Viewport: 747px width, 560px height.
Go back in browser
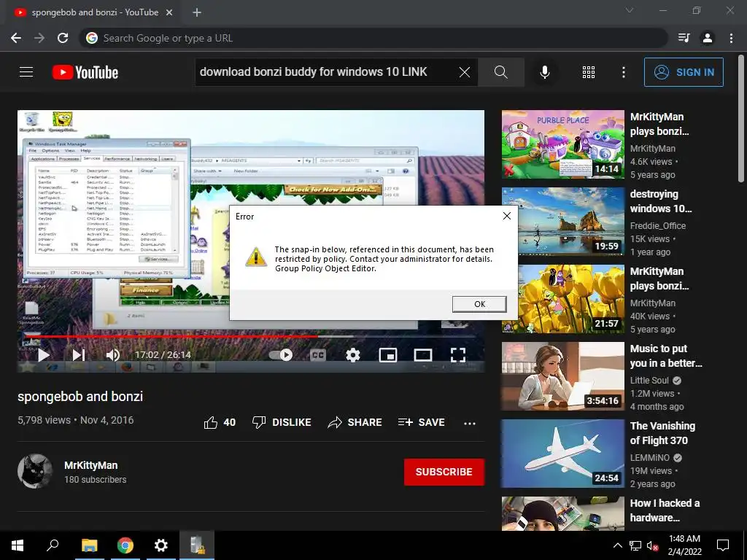coord(16,38)
